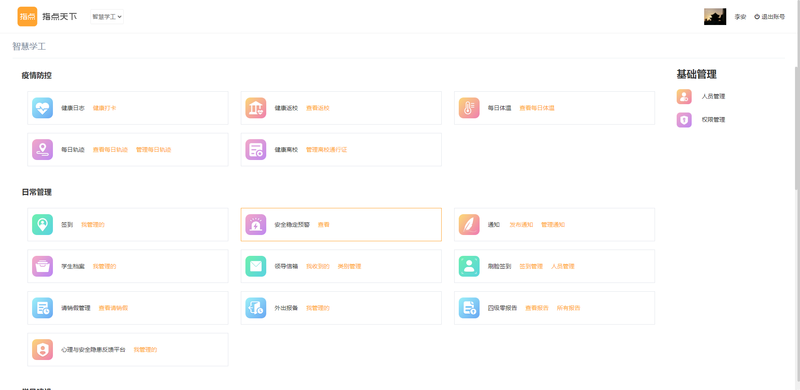Viewport: 800px width, 390px height.
Task: Open the 安全稳定预警 siren icon
Action: 256,225
